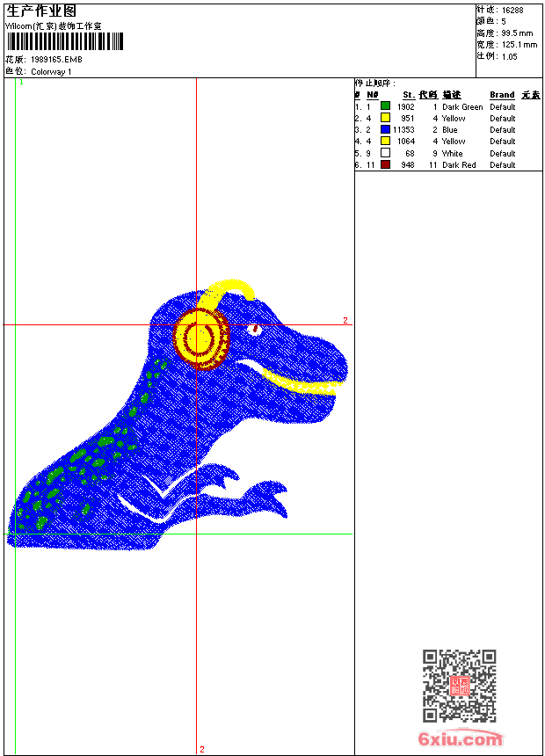Click the Dark Green description text
Viewport: 545px width, 756px height.
pos(462,107)
